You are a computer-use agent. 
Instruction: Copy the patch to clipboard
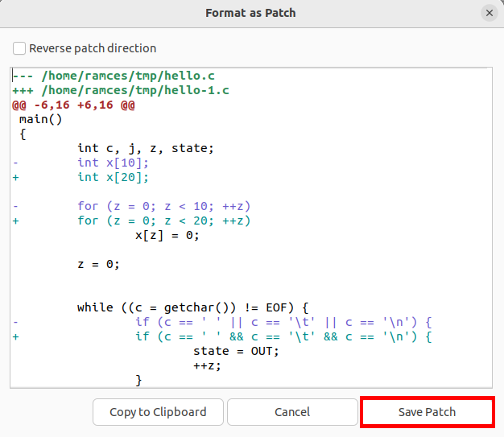click(158, 412)
